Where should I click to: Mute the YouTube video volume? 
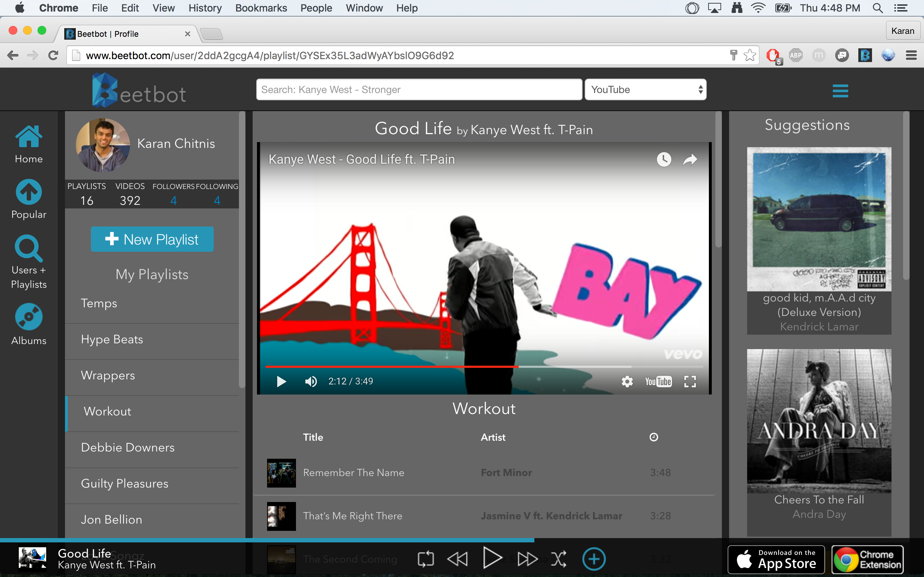click(x=311, y=381)
